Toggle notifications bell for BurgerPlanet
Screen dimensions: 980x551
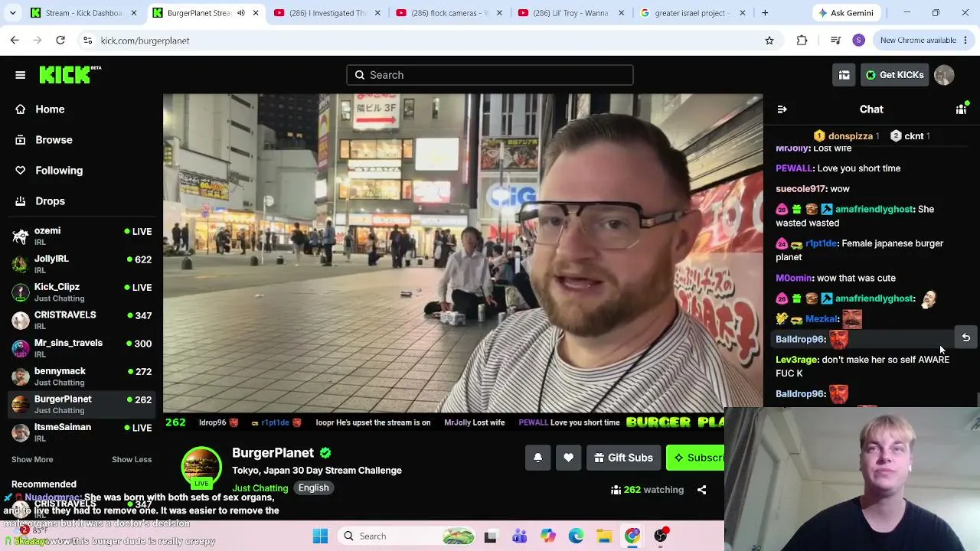click(537, 458)
